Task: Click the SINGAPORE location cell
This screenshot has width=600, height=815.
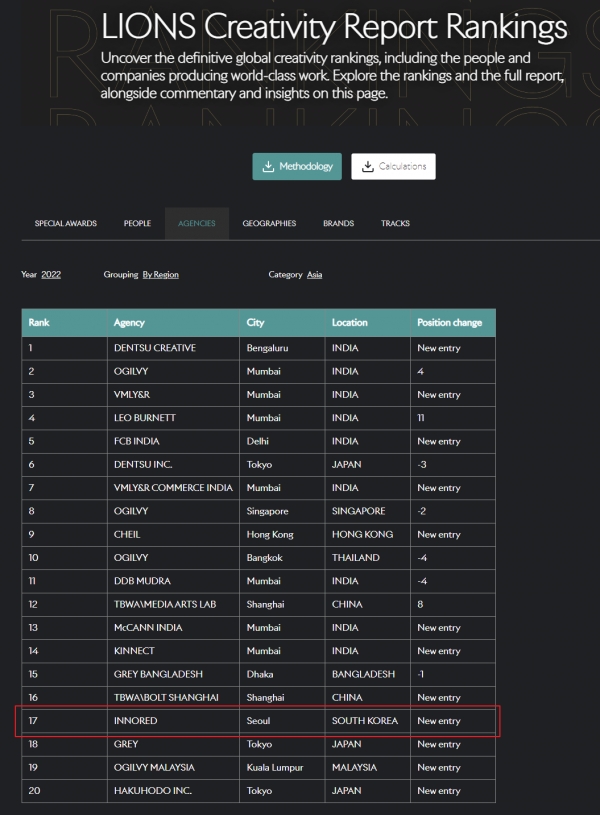Action: click(368, 511)
